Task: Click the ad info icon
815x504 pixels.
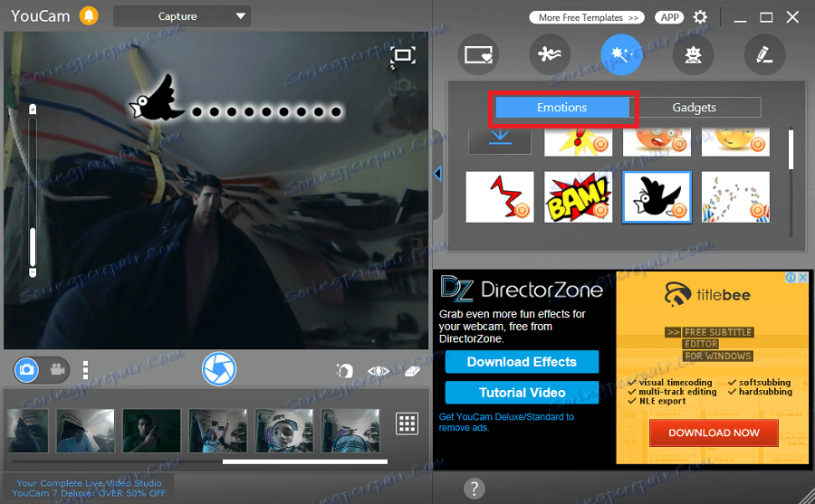Action: (x=791, y=278)
